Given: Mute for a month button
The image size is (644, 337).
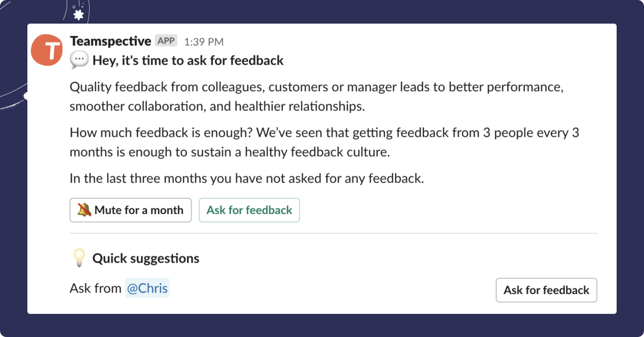Looking at the screenshot, I should (130, 210).
